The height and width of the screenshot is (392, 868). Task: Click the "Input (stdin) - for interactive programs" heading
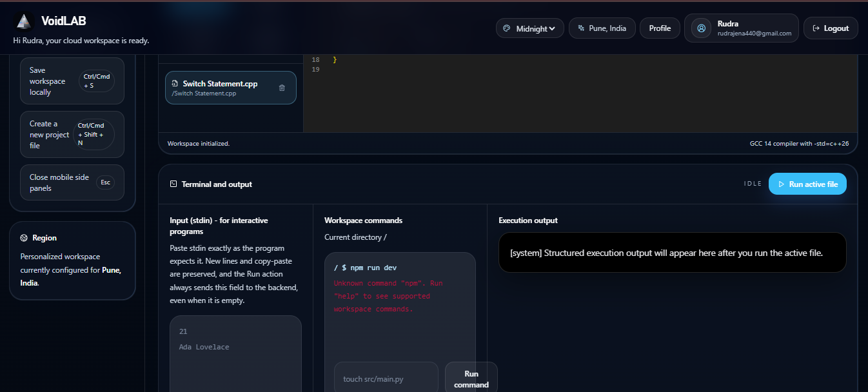(x=219, y=226)
